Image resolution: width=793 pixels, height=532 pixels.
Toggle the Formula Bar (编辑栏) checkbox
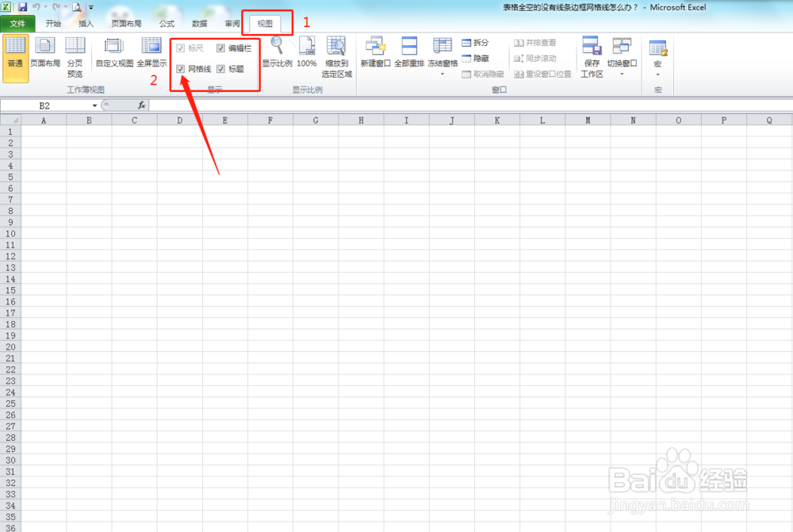click(220, 48)
